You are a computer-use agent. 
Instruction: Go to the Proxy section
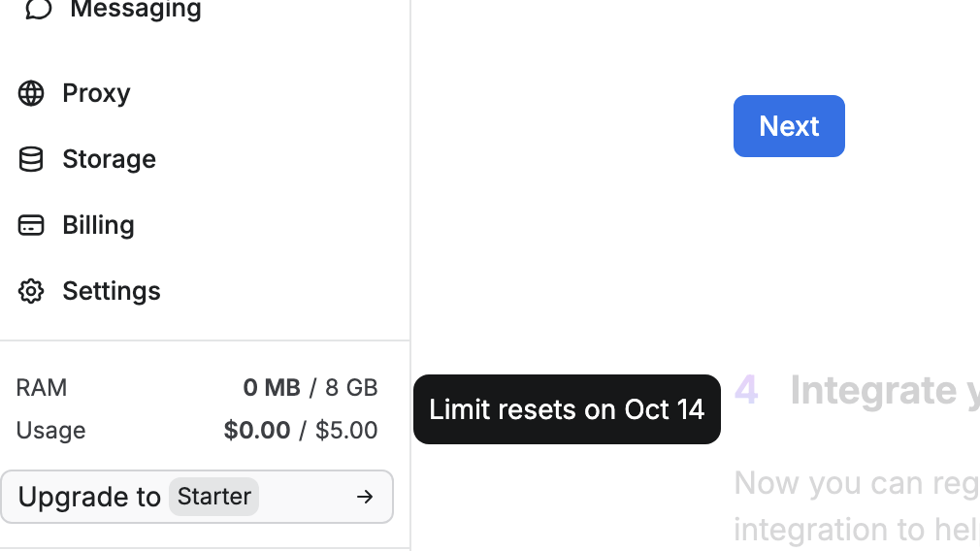tap(96, 93)
